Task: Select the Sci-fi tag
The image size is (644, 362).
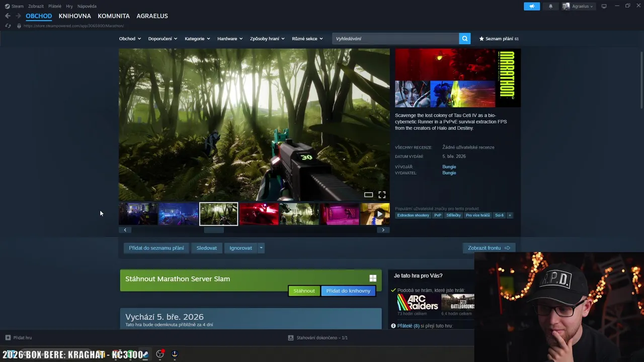Action: pos(499,215)
